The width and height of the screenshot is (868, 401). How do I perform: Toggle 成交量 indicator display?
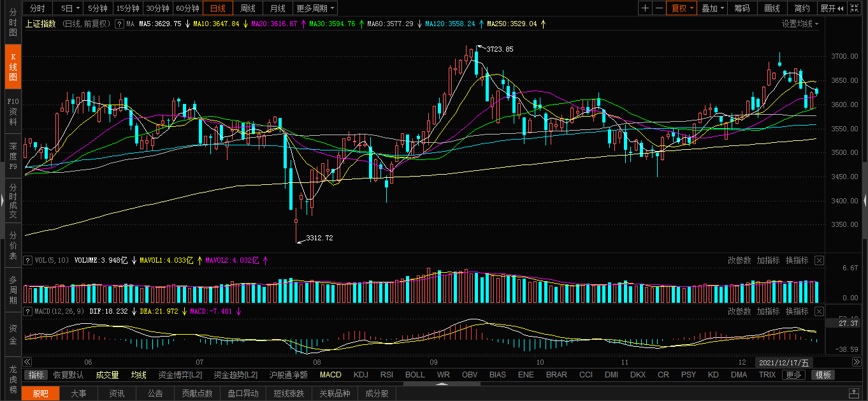coord(107,375)
